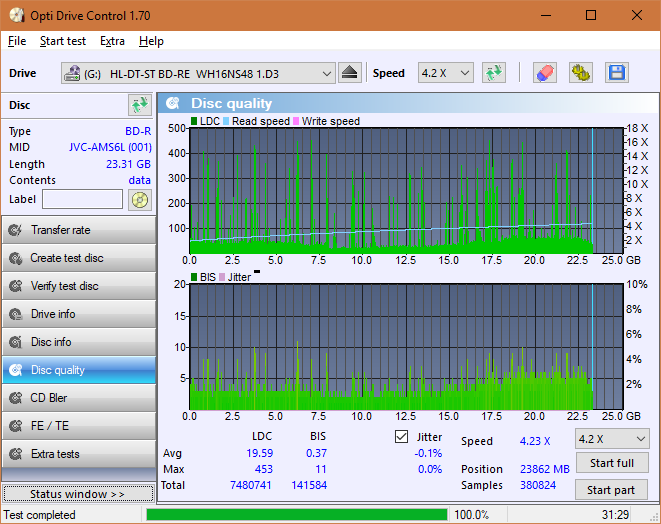Select the Transfer rate test label
Image resolution: width=661 pixels, height=524 pixels.
click(x=61, y=230)
